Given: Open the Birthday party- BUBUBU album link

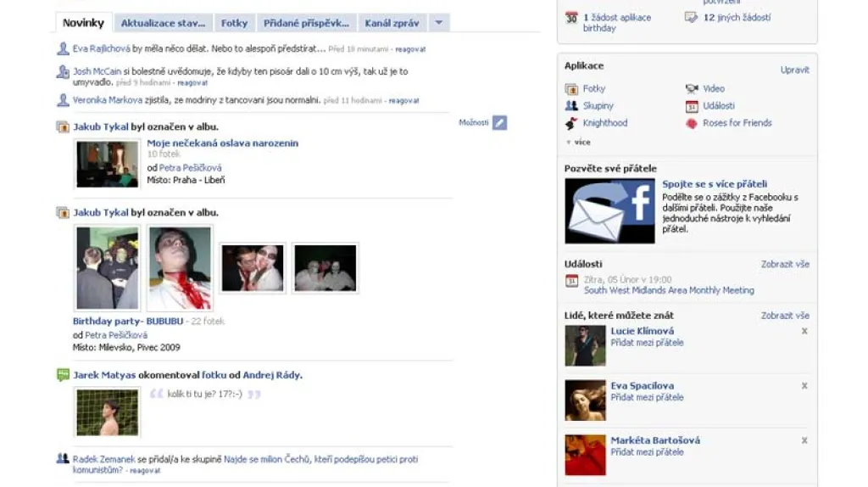Looking at the screenshot, I should tap(128, 321).
